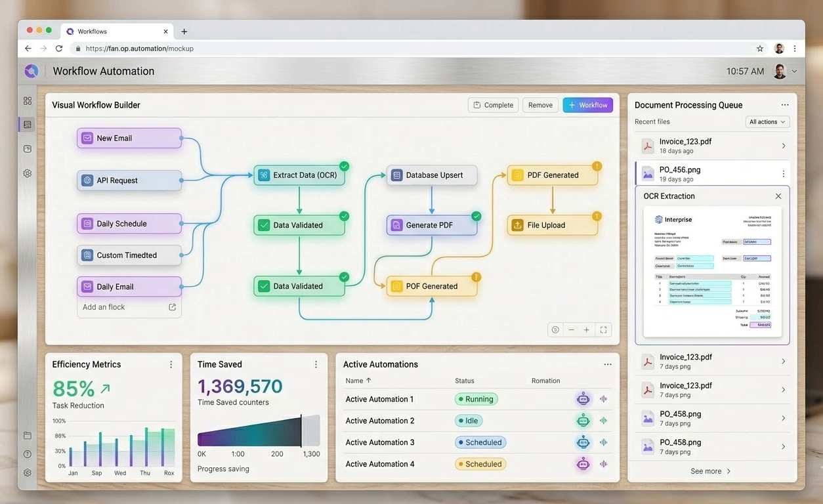The height and width of the screenshot is (504, 823).
Task: Click fullscreen icon in workflow canvas controls
Action: (603, 330)
